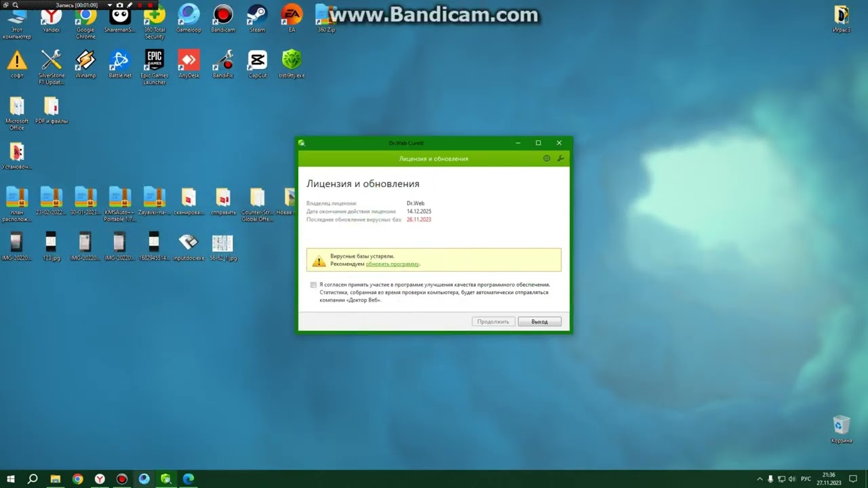The image size is (868, 488).
Task: Switch to Dr.Web CureIt taskbar button
Action: pos(166,479)
